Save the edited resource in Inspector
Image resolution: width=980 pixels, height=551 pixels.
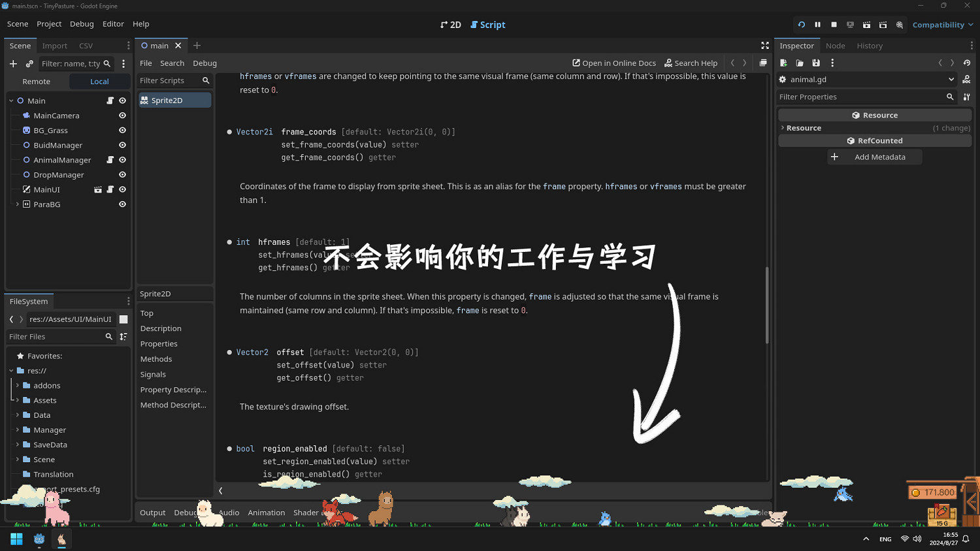(x=816, y=63)
